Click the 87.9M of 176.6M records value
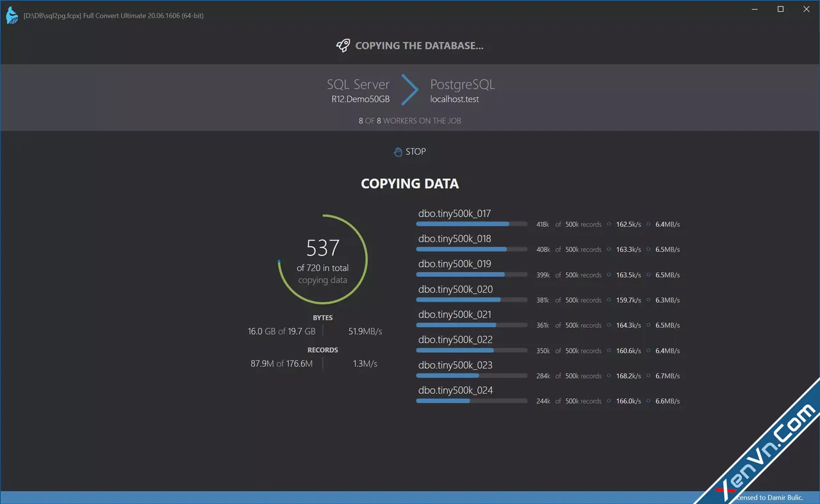Screen dimensions: 820x504 (x=282, y=364)
